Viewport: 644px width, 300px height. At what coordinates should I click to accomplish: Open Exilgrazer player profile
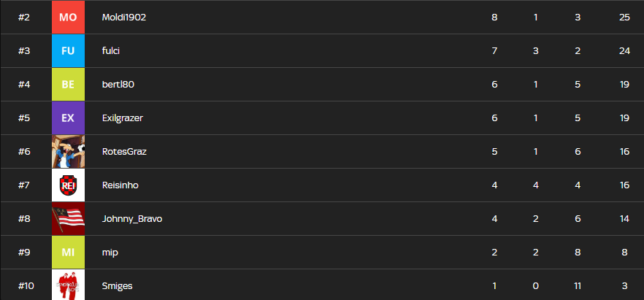point(123,118)
